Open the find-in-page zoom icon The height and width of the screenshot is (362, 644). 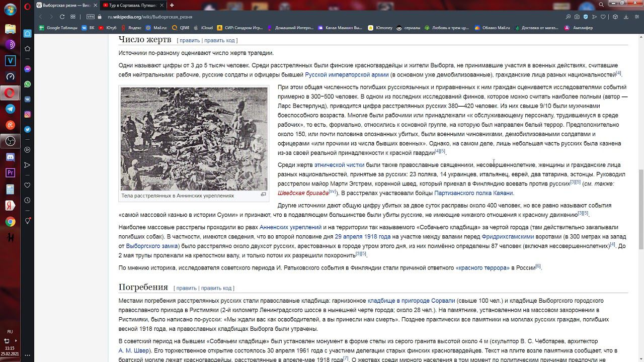tap(568, 17)
